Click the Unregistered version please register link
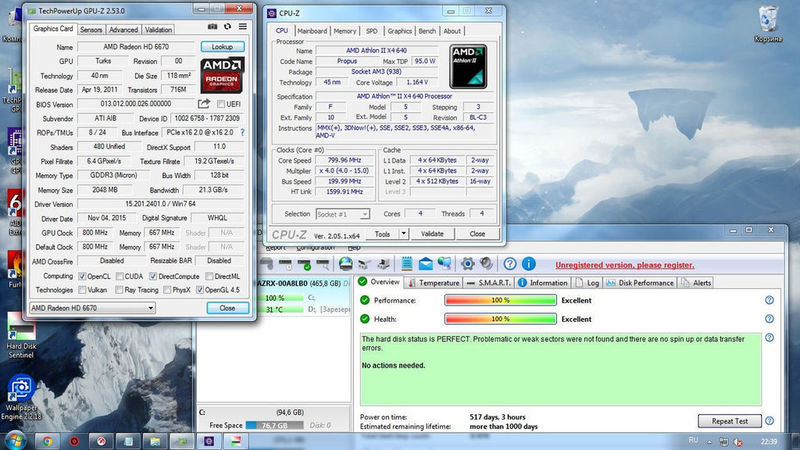Image resolution: width=800 pixels, height=450 pixels. 625,265
